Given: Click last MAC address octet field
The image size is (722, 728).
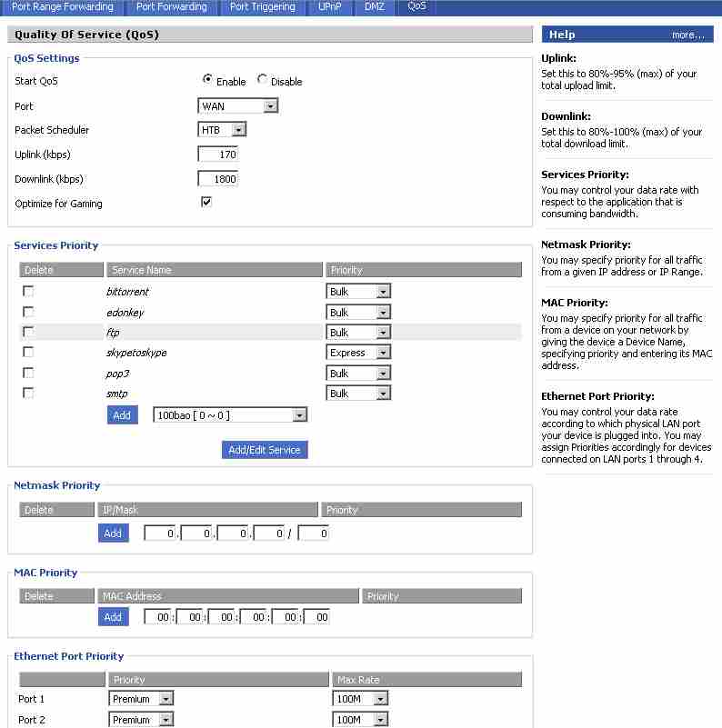Looking at the screenshot, I should tap(316, 617).
